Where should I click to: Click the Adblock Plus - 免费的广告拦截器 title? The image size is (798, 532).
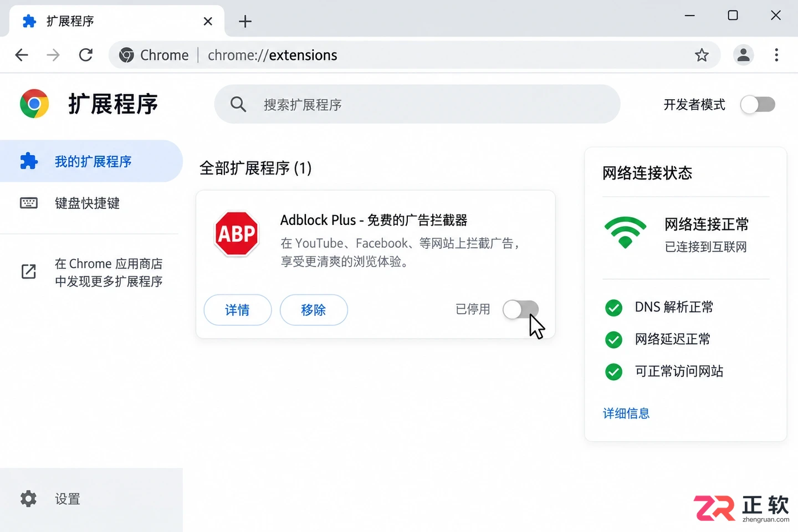pyautogui.click(x=374, y=220)
